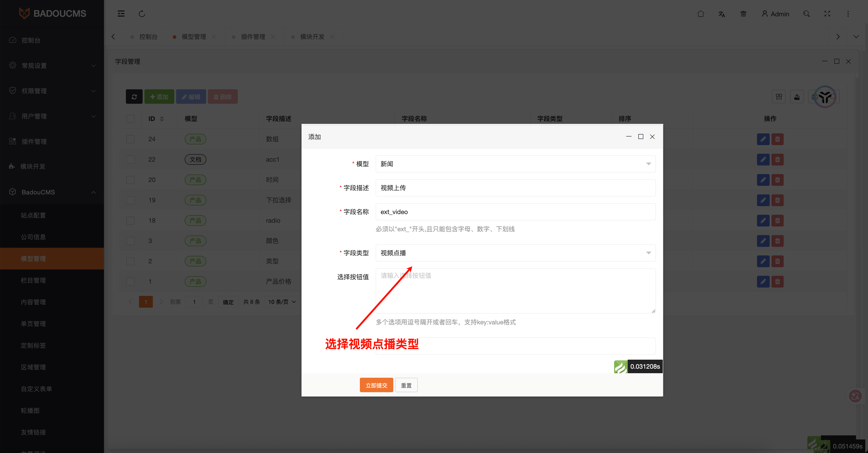This screenshot has width=868, height=453.
Task: Check the row with field acc1
Action: pos(130,159)
